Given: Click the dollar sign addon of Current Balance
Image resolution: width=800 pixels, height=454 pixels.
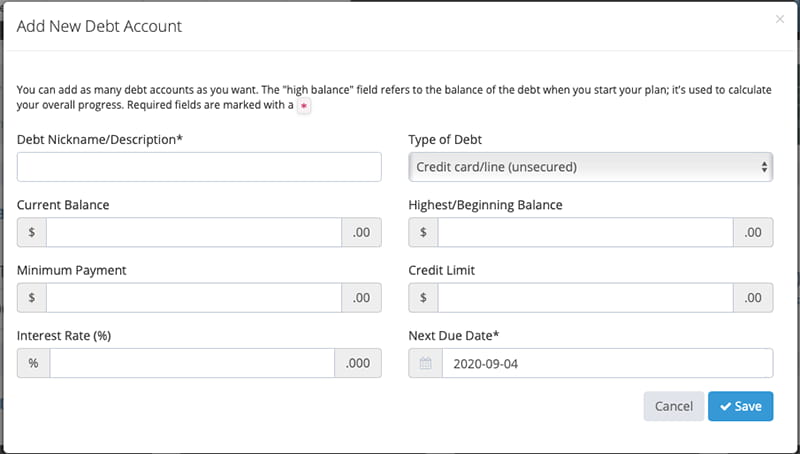Looking at the screenshot, I should (32, 232).
